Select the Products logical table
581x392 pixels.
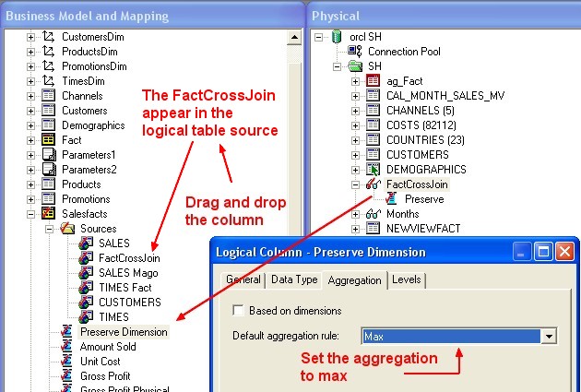(81, 184)
